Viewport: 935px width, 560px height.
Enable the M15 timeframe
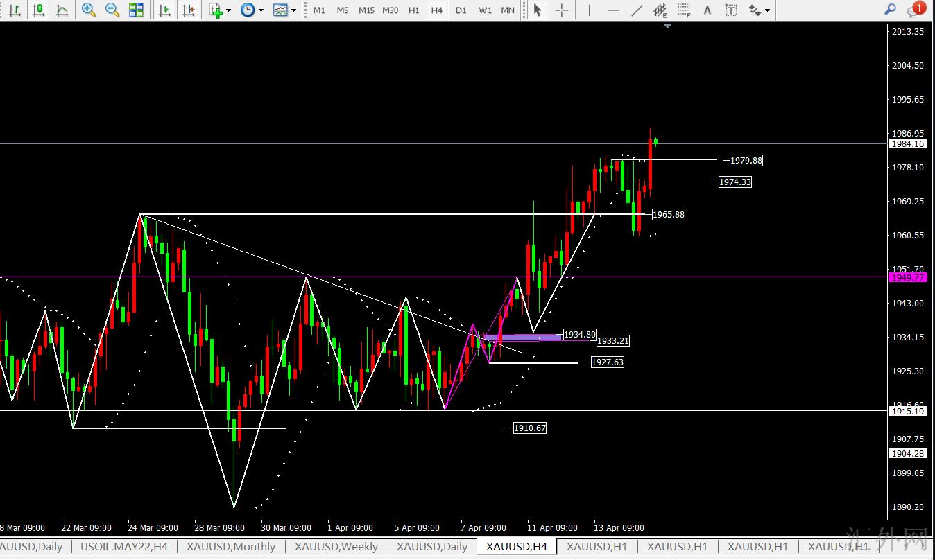click(366, 10)
